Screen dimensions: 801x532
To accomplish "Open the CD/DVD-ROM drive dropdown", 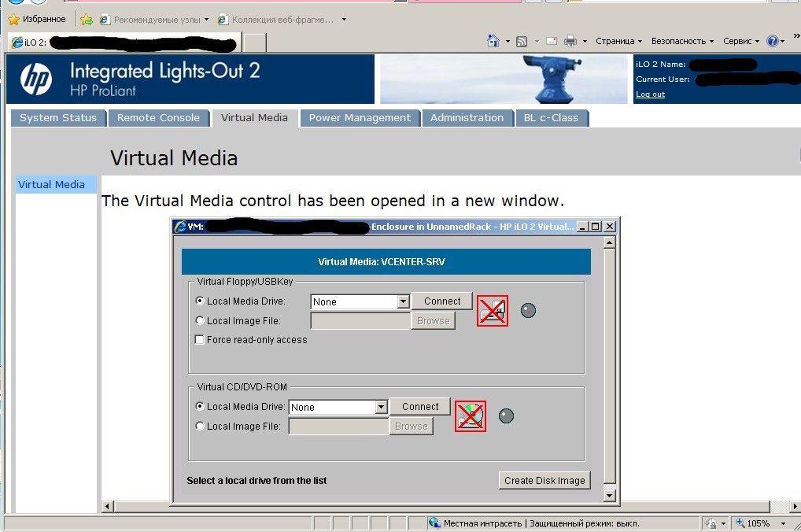I will (381, 408).
